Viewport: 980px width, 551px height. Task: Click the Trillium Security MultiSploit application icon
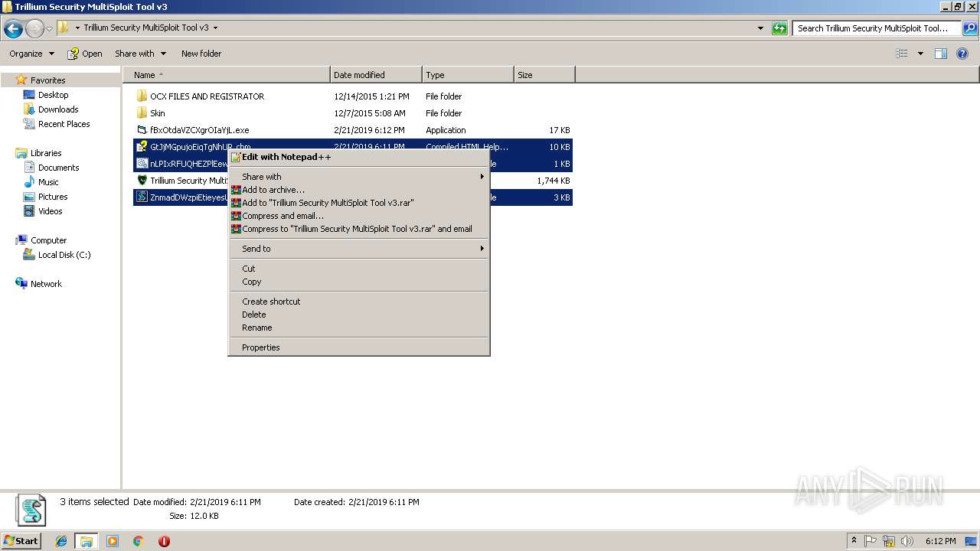pyautogui.click(x=142, y=181)
